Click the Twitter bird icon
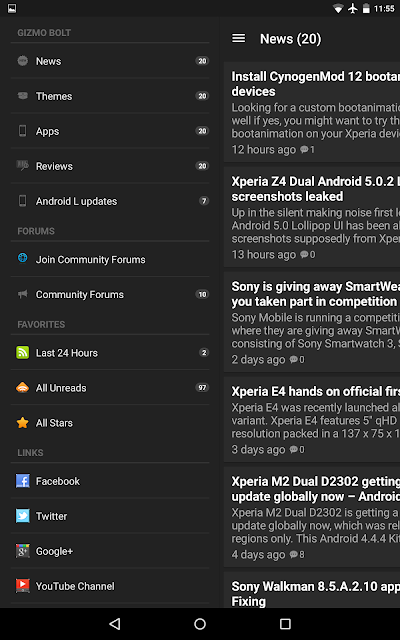This screenshot has width=400, height=640. 22,516
